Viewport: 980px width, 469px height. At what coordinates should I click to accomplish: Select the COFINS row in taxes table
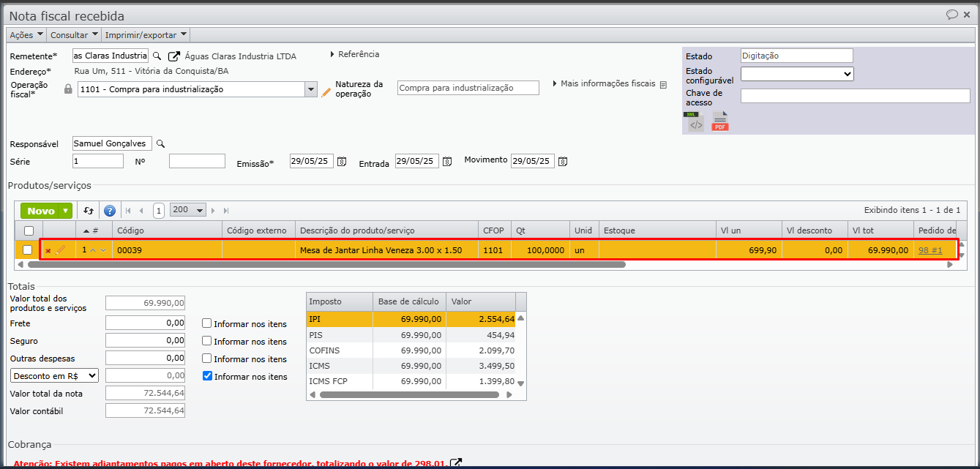pos(411,350)
